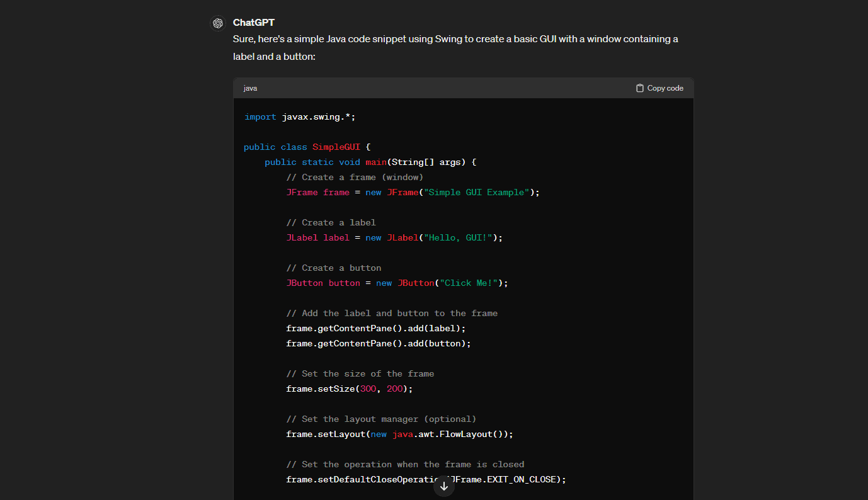
Task: Click the ChatGPT logo avatar icon
Action: coord(218,23)
